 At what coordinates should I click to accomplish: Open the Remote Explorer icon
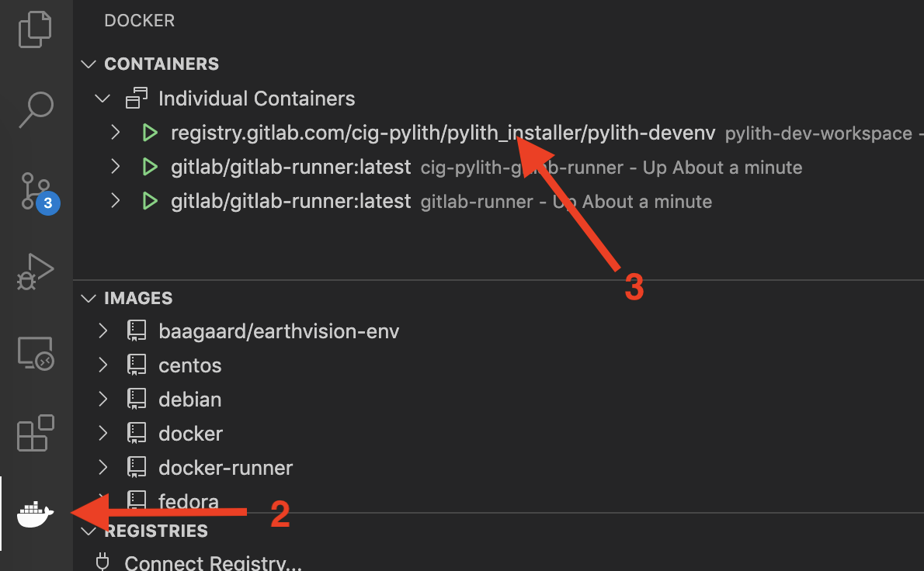pyautogui.click(x=36, y=353)
